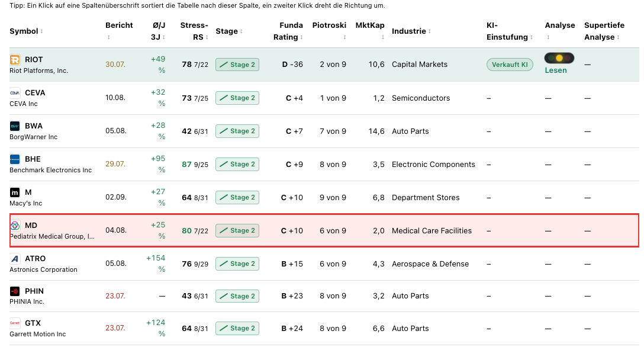Screen dimensions: 644x347
Task: Click the Stage 2 badge in ATRO row
Action: 237,264
